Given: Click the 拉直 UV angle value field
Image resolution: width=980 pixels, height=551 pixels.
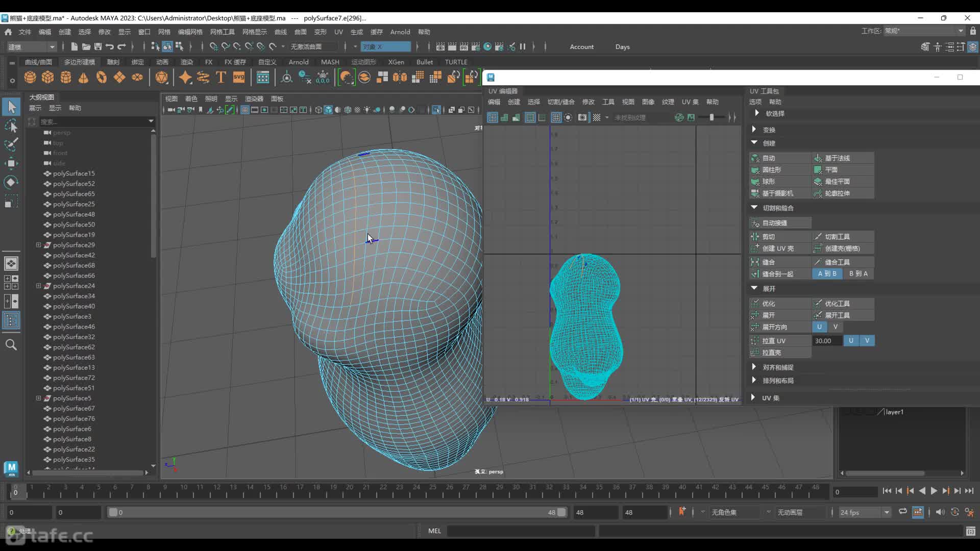Looking at the screenshot, I should click(x=826, y=341).
